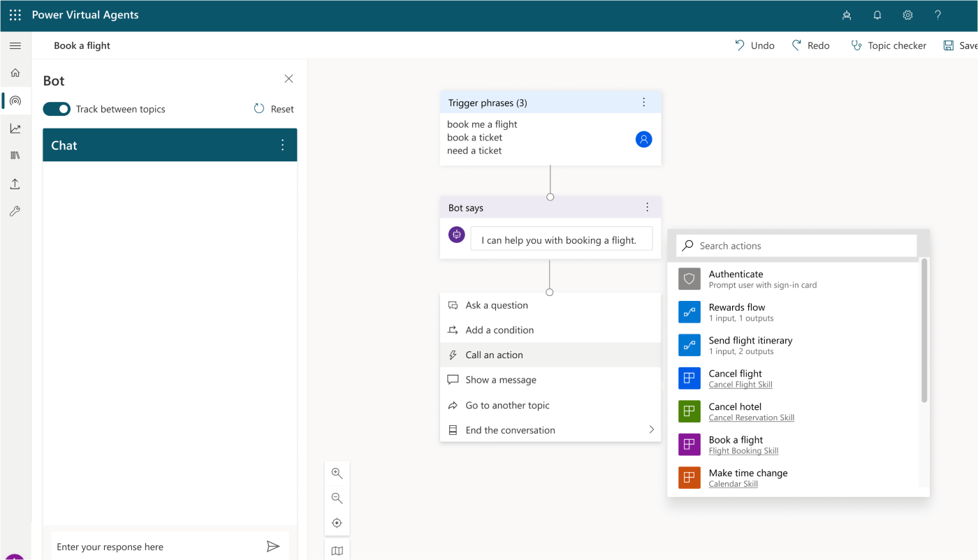Expand the End the conversation submenu

[651, 429]
